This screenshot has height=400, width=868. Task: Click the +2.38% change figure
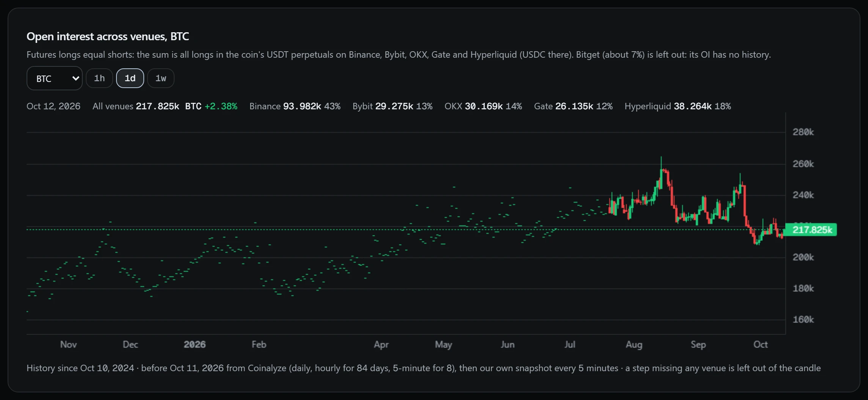[x=221, y=106]
